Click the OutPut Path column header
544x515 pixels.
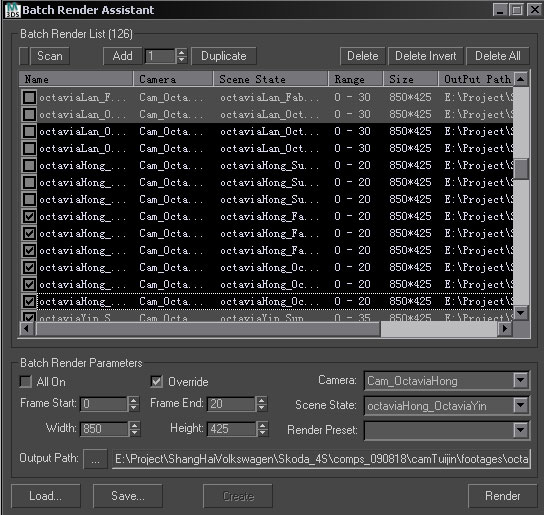coord(476,79)
